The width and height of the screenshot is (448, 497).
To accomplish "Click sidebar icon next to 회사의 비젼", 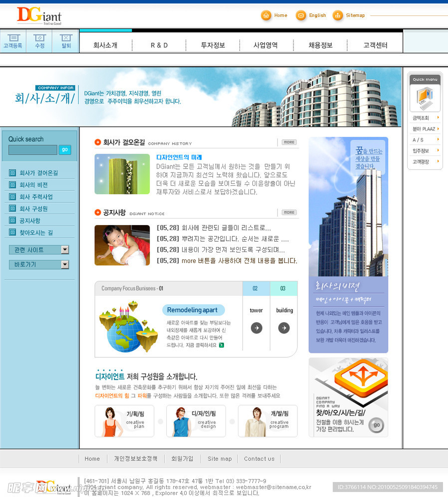I will 12,185.
